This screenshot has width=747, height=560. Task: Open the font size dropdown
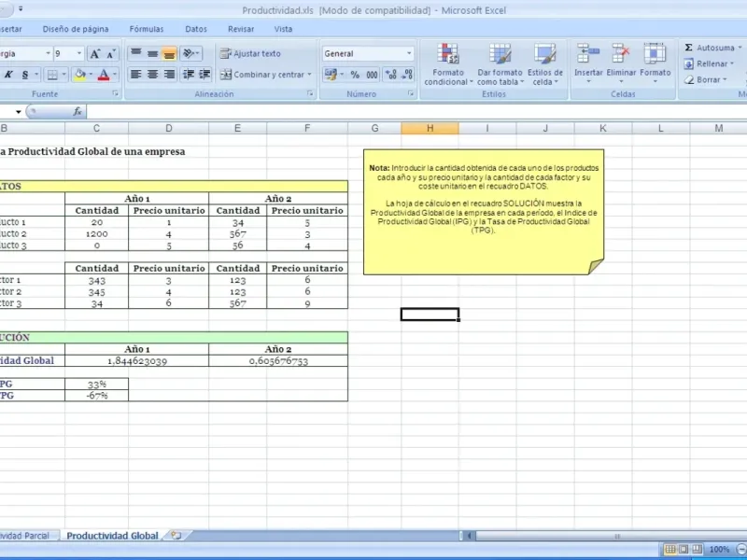pos(79,53)
